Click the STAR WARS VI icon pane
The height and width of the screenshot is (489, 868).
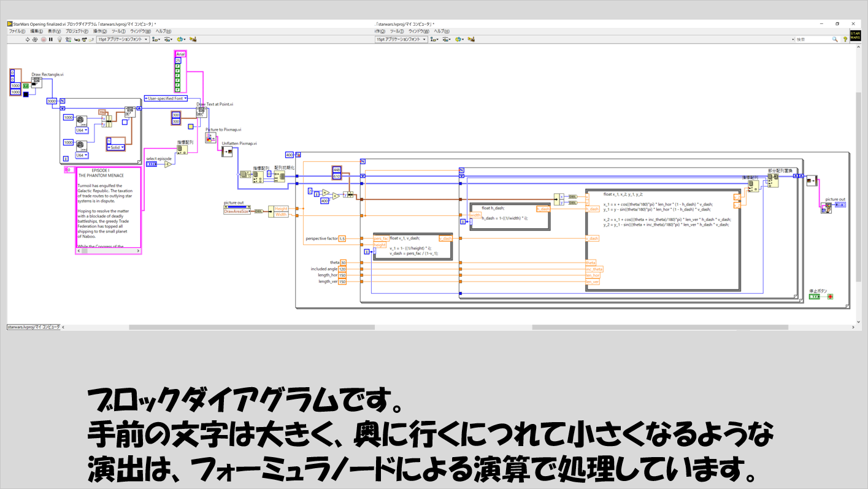[x=855, y=36]
